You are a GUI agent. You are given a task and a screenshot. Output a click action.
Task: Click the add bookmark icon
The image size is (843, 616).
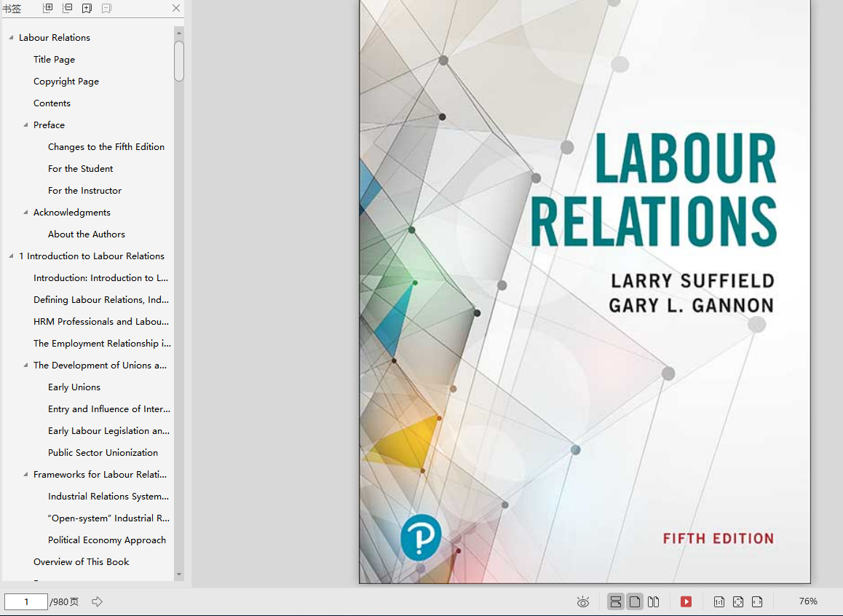click(87, 8)
